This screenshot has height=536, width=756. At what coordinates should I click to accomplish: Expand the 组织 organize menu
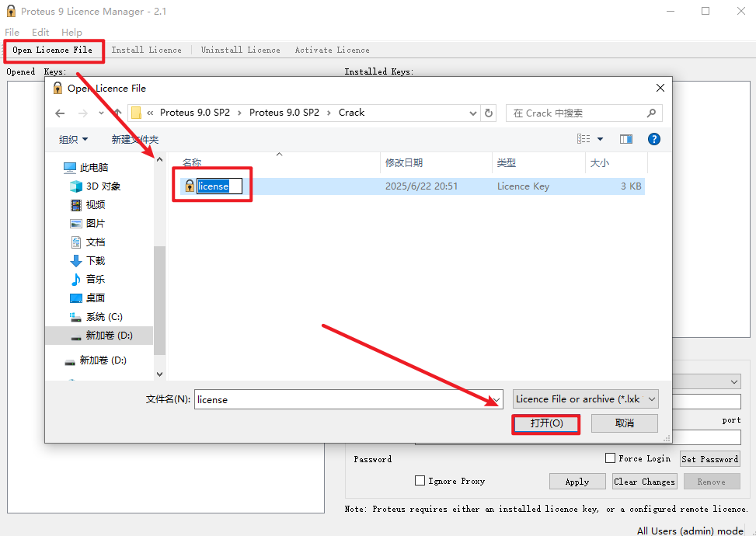coord(74,139)
